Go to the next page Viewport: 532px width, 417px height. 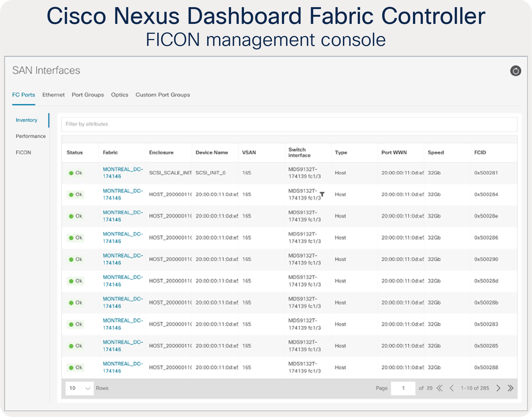(x=498, y=388)
